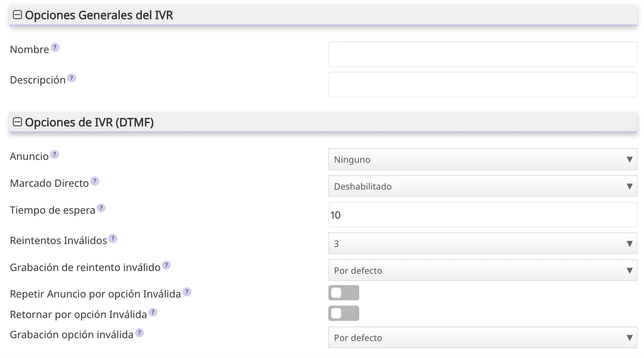Toggle Retornar por opción Inválida switch

click(344, 313)
